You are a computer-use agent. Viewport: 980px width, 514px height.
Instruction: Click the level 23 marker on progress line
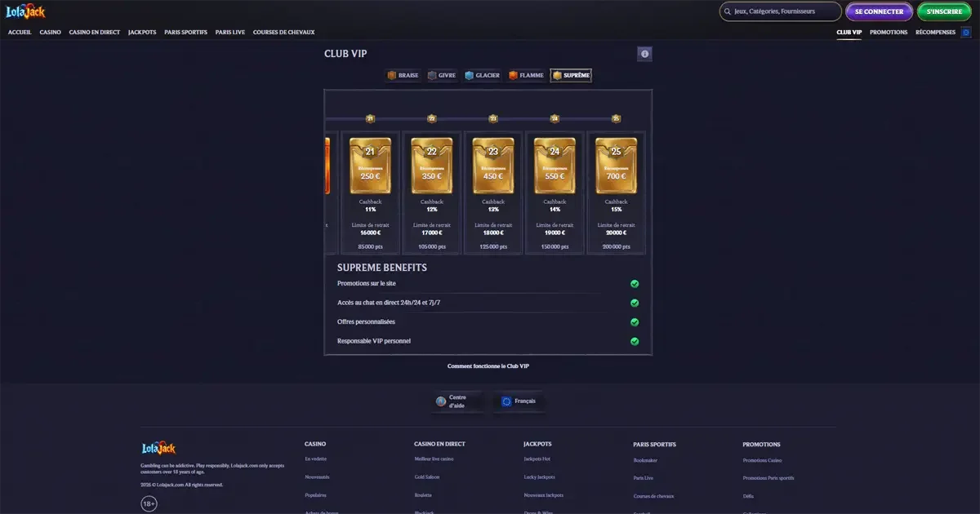[493, 118]
